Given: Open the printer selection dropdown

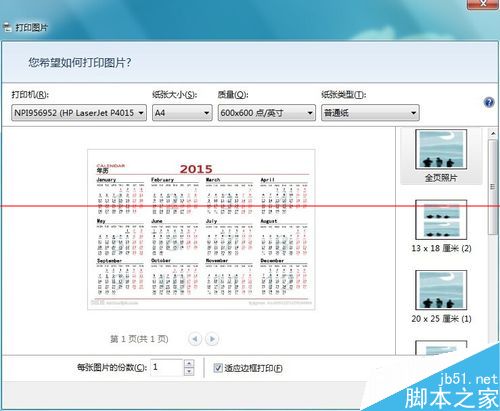Looking at the screenshot, I should pyautogui.click(x=79, y=113).
